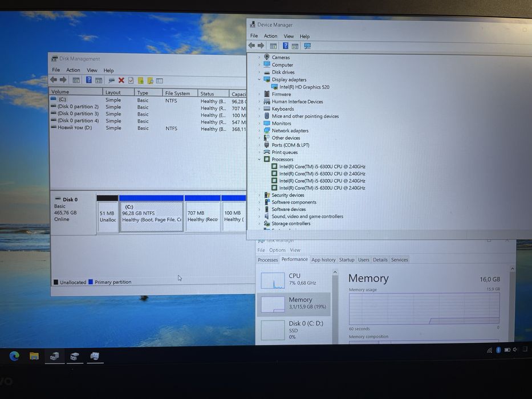The height and width of the screenshot is (399, 532).
Task: Select 51 MB Unallocated block on Disk 0
Action: point(108,214)
